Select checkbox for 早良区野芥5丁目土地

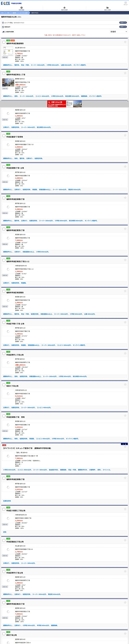pos(4,572)
